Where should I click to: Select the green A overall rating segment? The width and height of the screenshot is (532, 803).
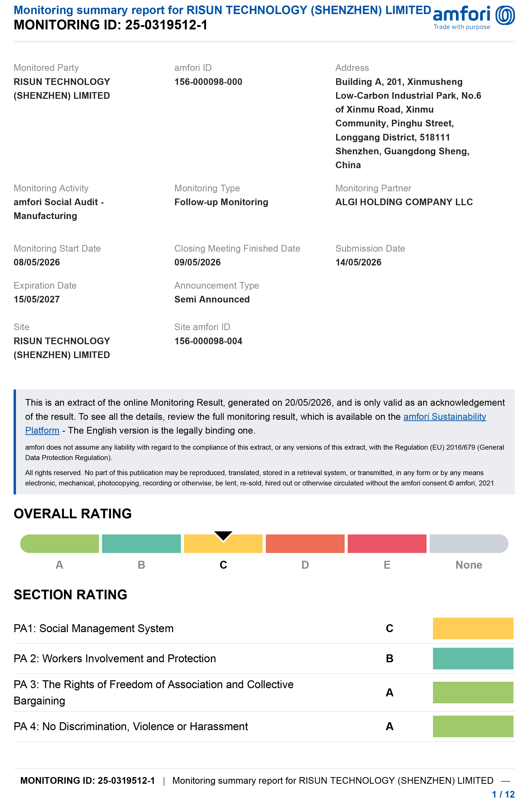pos(59,543)
